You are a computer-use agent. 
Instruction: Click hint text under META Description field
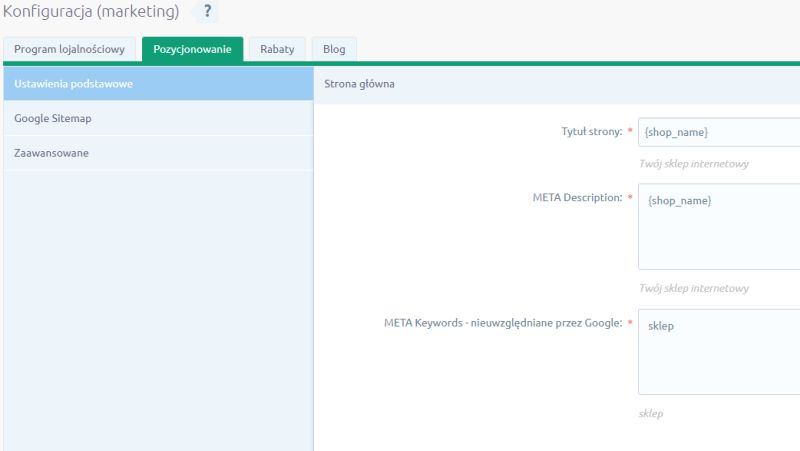(694, 288)
